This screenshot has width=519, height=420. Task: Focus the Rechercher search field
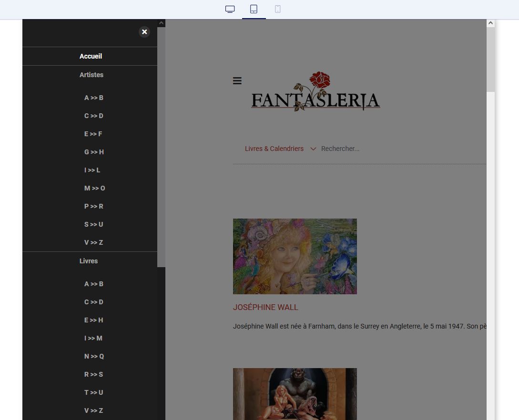pos(340,149)
